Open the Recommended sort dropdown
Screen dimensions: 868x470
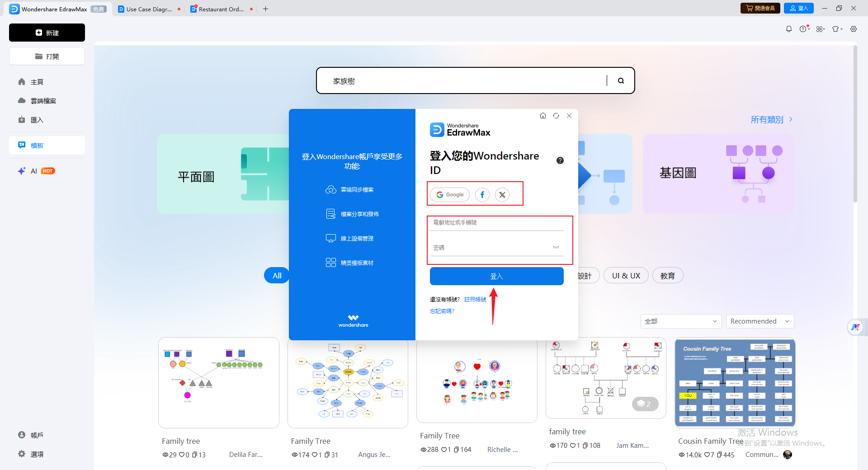click(760, 321)
